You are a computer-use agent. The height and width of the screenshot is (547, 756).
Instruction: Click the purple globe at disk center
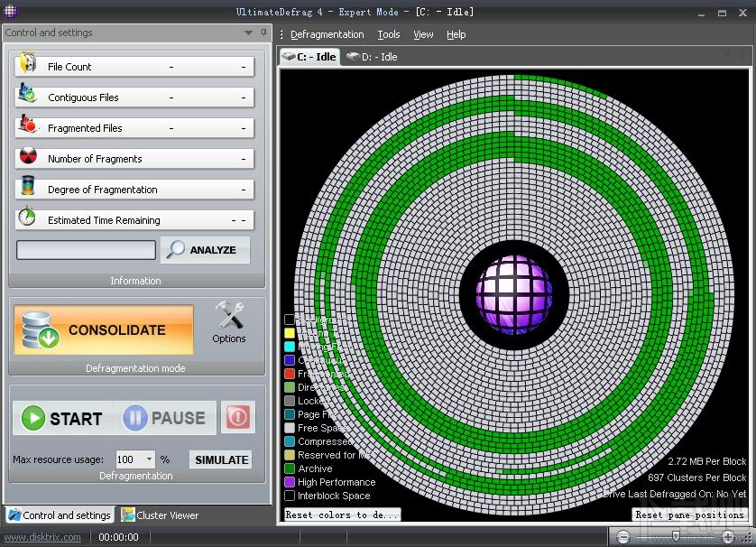(x=514, y=295)
